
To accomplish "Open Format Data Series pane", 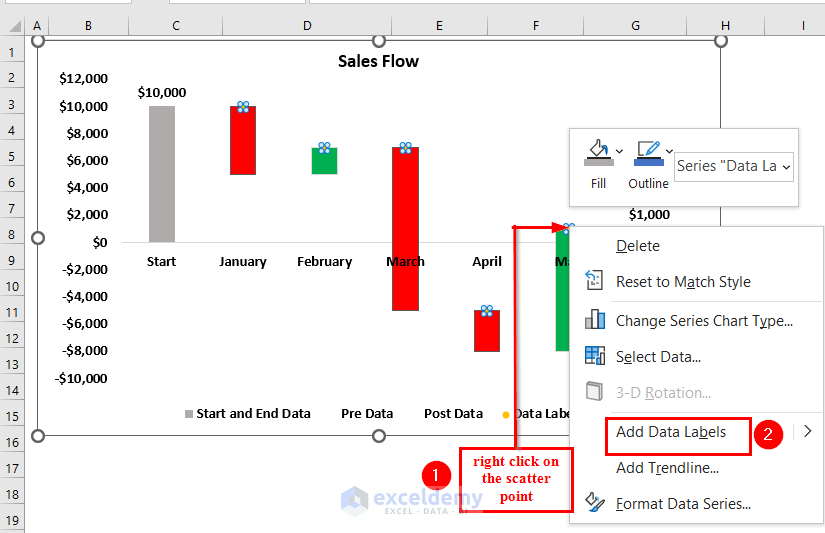I will [683, 504].
